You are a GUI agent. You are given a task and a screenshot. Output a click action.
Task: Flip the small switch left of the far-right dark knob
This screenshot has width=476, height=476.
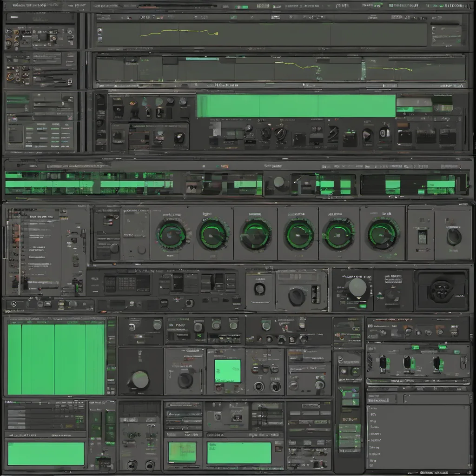coord(422,236)
